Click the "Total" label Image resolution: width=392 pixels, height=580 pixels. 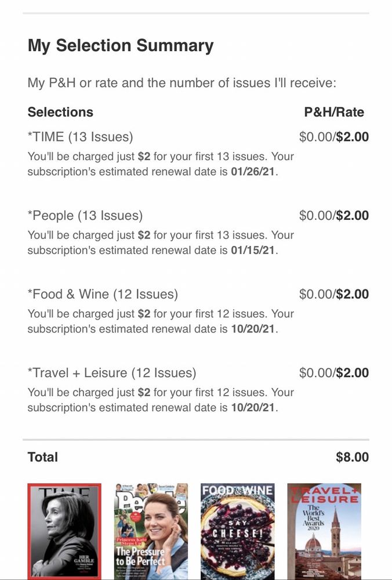pyautogui.click(x=43, y=457)
